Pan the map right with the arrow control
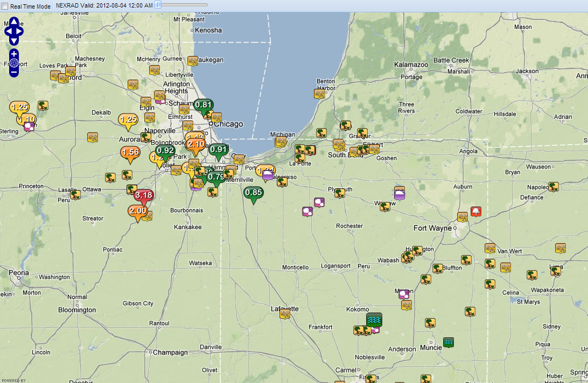Image resolution: width=588 pixels, height=383 pixels. coord(19,31)
